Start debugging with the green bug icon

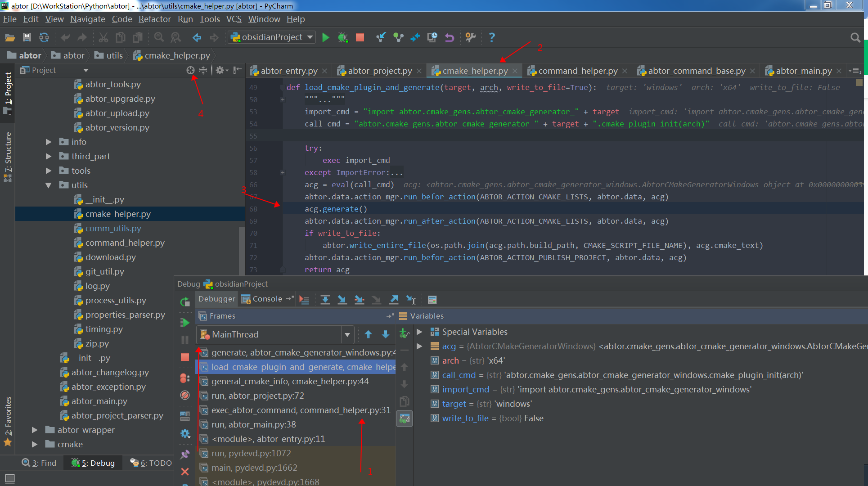(x=343, y=37)
